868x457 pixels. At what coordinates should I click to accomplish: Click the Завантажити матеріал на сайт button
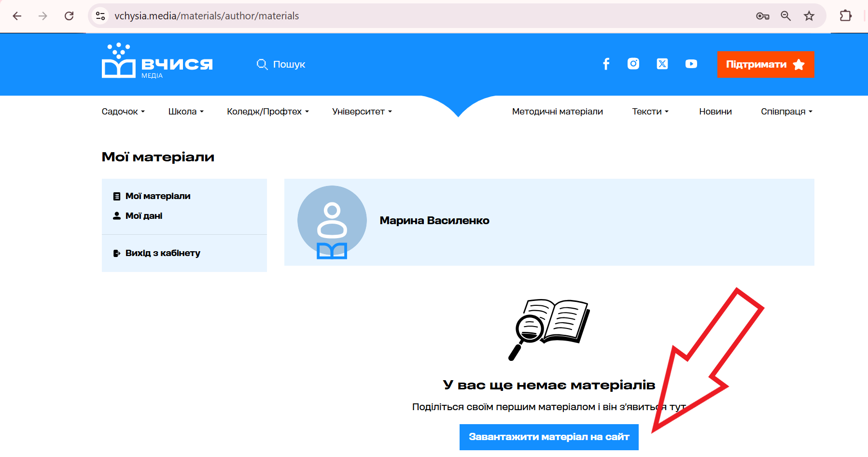549,437
